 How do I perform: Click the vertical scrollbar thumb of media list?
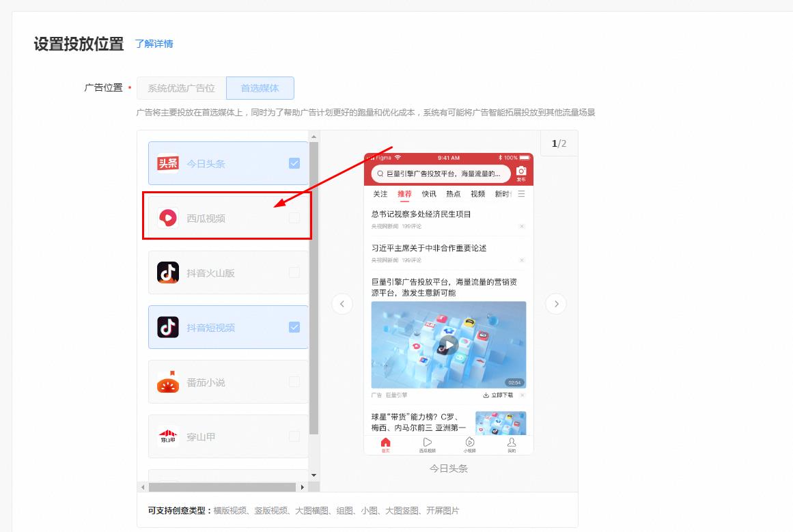point(314,288)
